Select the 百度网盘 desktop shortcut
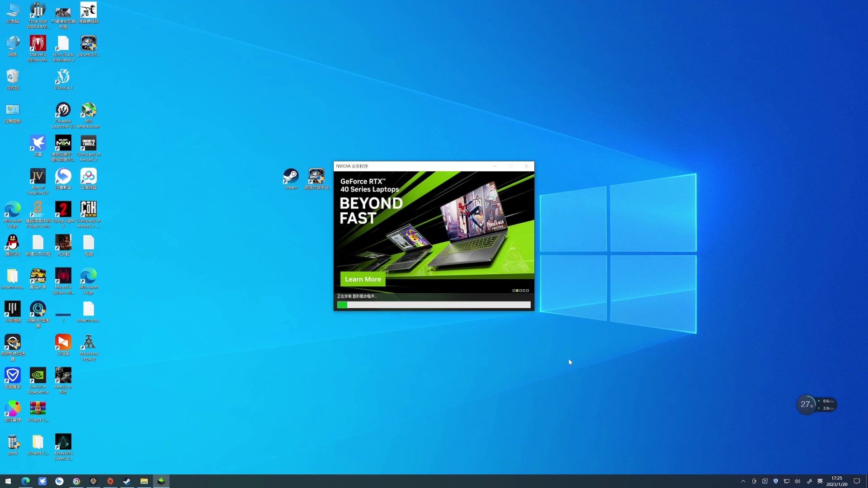 tap(89, 179)
